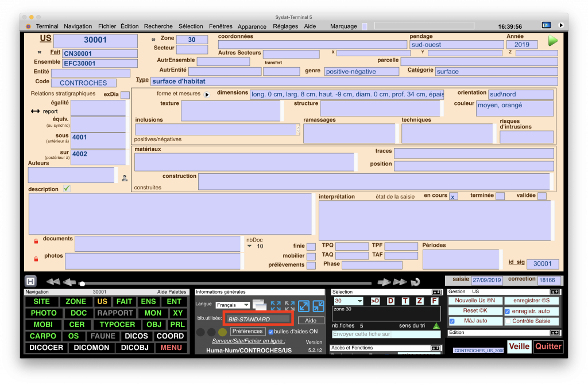Viewport: 588px width, 385px height.
Task: Collapse the Gestion panel with its header toggle
Action: point(555,291)
